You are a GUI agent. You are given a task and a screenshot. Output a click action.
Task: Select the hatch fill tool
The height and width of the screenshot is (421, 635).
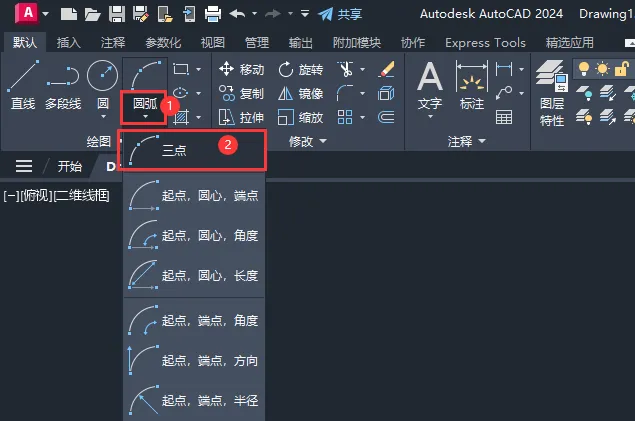(x=181, y=117)
